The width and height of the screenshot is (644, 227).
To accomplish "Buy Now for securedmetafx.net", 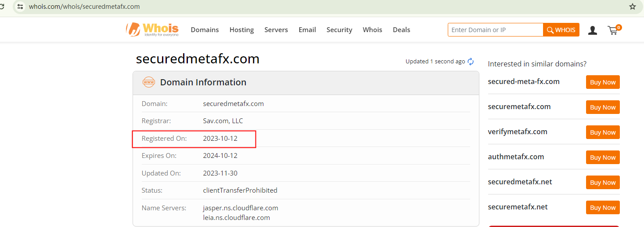I will pos(603,183).
